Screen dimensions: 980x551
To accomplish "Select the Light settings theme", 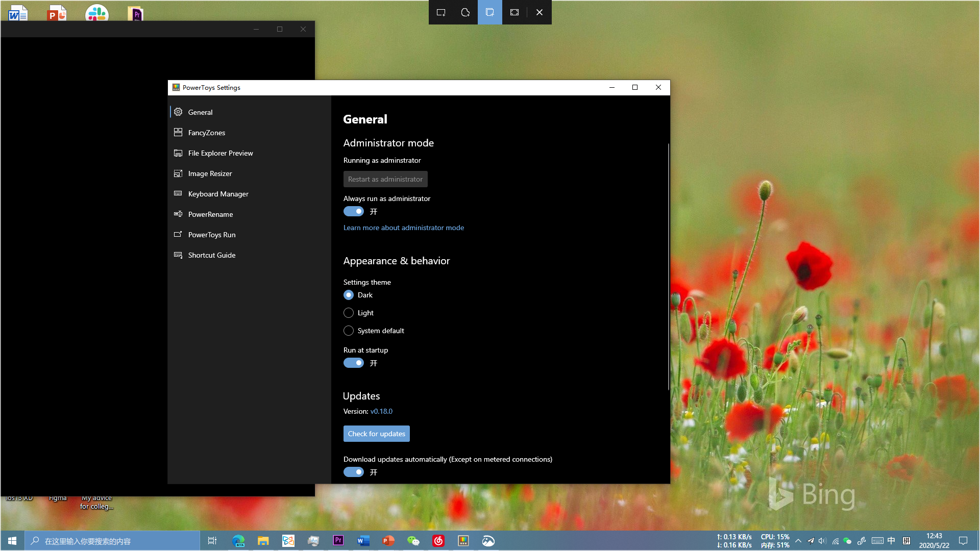I will (x=349, y=313).
